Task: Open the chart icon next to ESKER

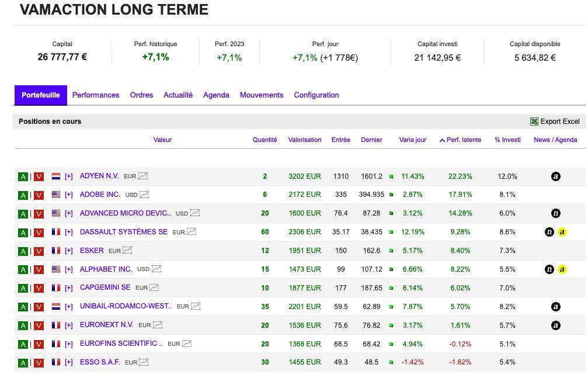Action: pos(127,251)
